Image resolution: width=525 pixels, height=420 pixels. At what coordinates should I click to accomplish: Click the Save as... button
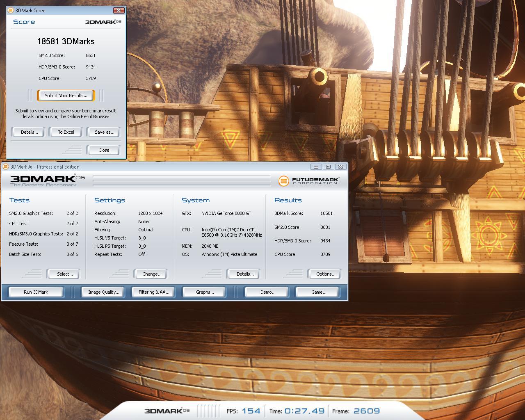(104, 132)
